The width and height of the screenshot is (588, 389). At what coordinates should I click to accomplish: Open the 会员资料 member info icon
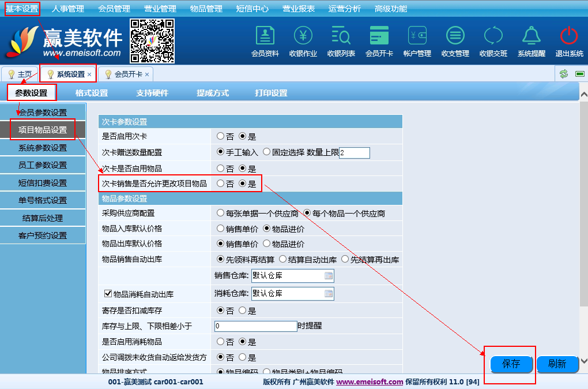(x=265, y=40)
